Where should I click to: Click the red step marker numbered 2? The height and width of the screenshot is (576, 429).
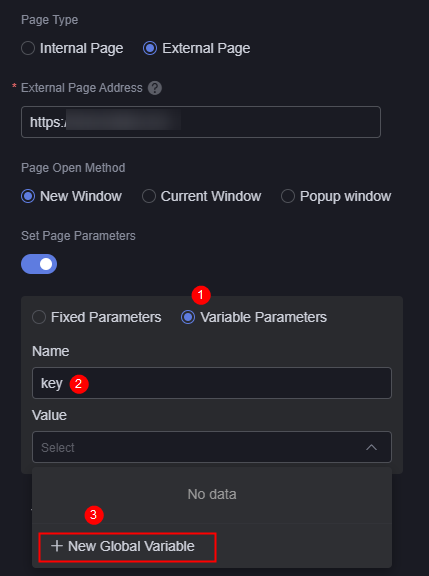(79, 384)
